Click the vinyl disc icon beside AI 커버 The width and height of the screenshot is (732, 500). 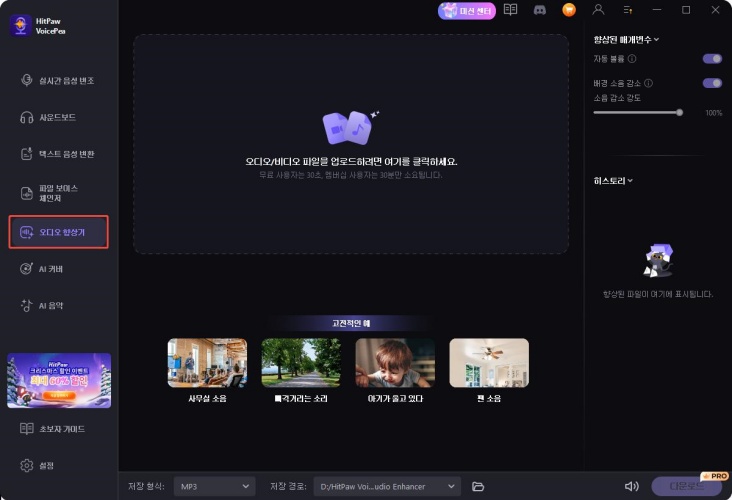pyautogui.click(x=27, y=268)
